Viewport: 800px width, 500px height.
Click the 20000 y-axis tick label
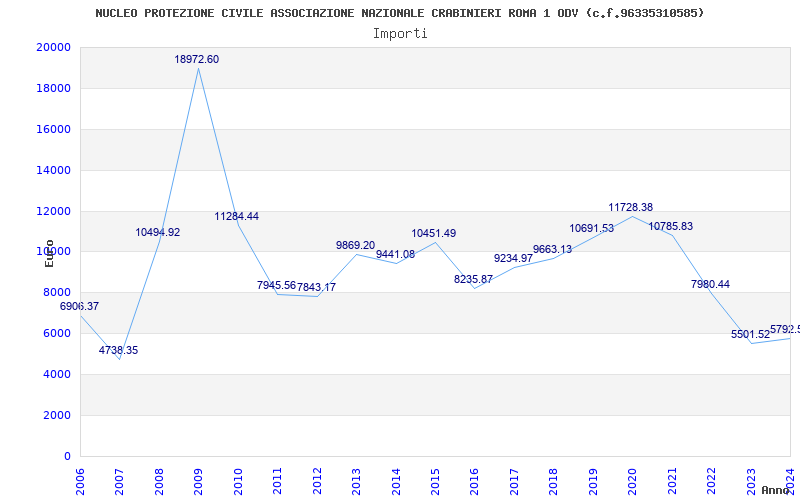click(x=54, y=47)
